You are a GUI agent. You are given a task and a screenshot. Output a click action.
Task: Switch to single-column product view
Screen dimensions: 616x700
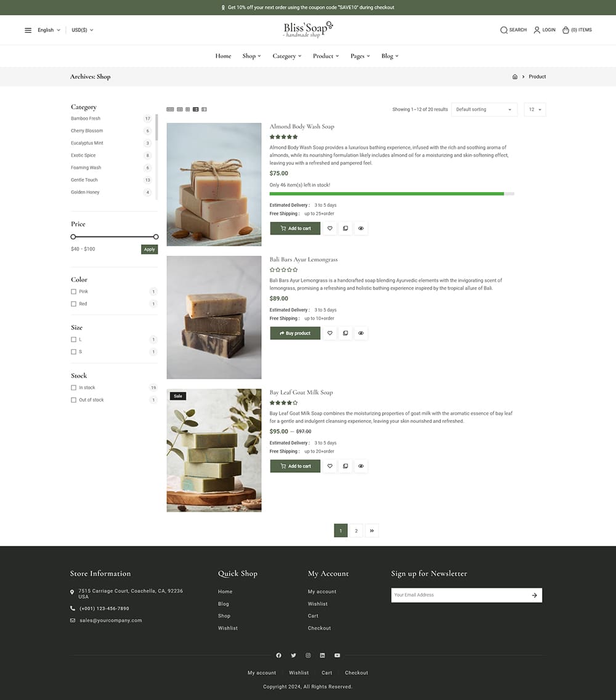point(204,109)
